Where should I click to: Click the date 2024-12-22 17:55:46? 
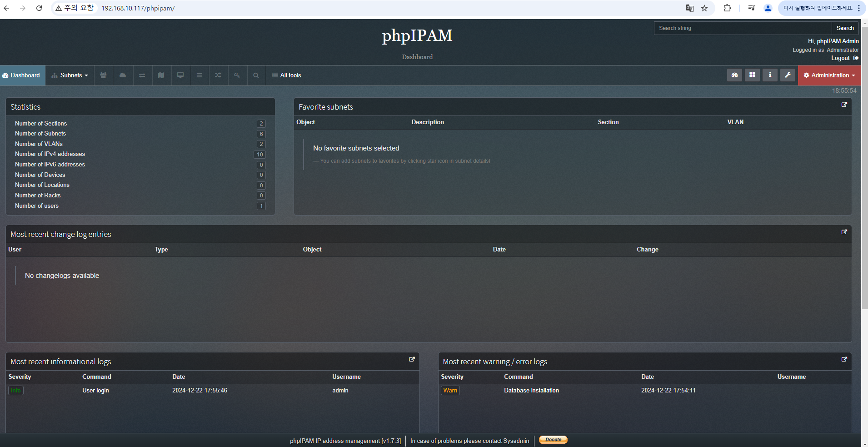click(200, 391)
